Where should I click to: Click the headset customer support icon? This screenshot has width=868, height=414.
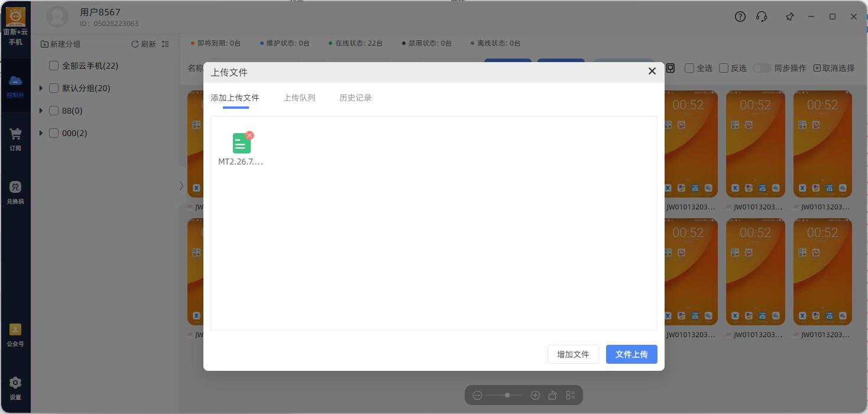762,17
